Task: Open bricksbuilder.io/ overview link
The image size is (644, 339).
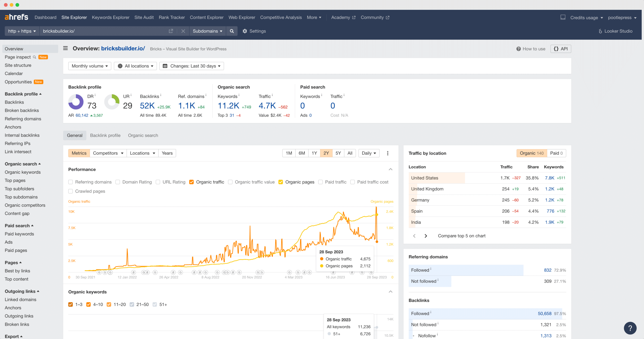Action: [123, 49]
